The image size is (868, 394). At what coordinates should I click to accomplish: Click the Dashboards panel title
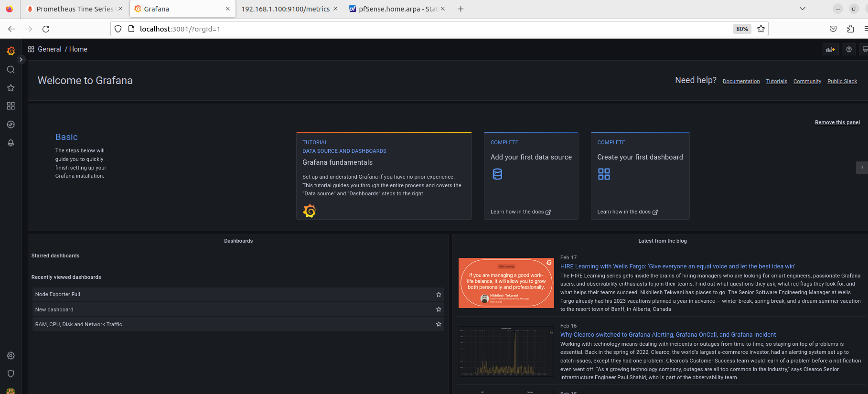coord(238,241)
